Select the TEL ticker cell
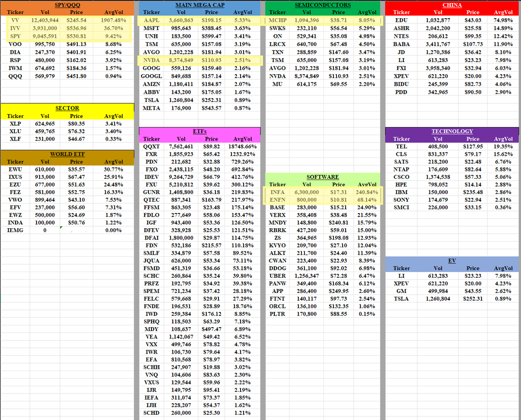521x420 pixels. [401, 146]
